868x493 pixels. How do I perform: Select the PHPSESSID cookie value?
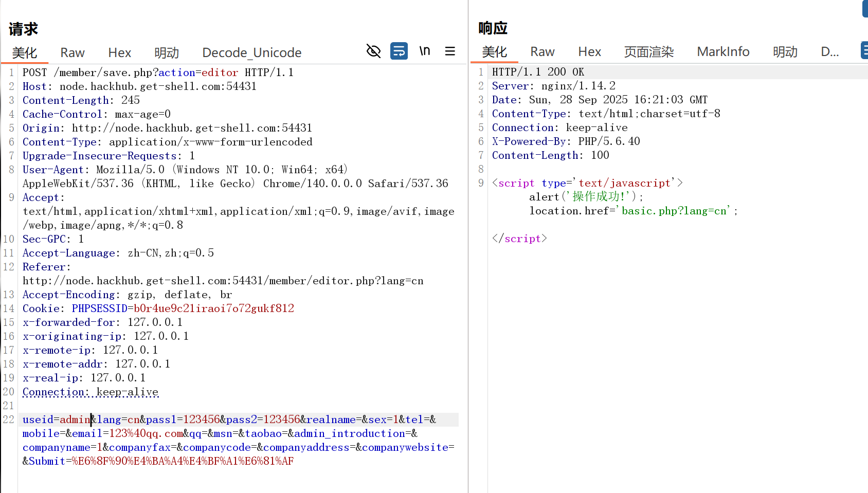point(214,308)
